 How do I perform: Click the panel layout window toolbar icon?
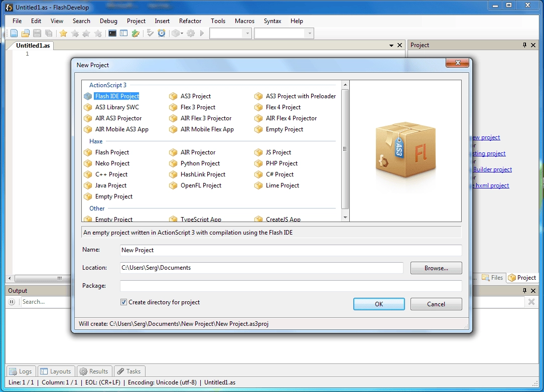124,33
